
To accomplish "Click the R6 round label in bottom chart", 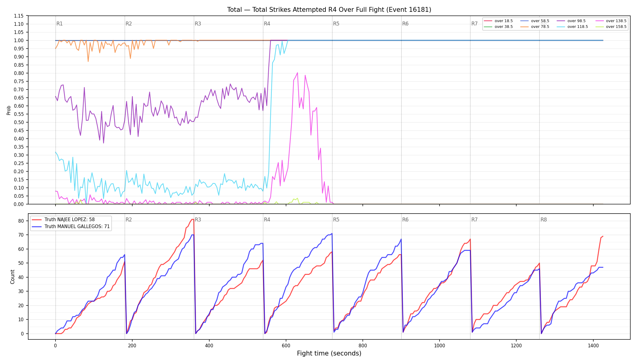I will pos(405,220).
